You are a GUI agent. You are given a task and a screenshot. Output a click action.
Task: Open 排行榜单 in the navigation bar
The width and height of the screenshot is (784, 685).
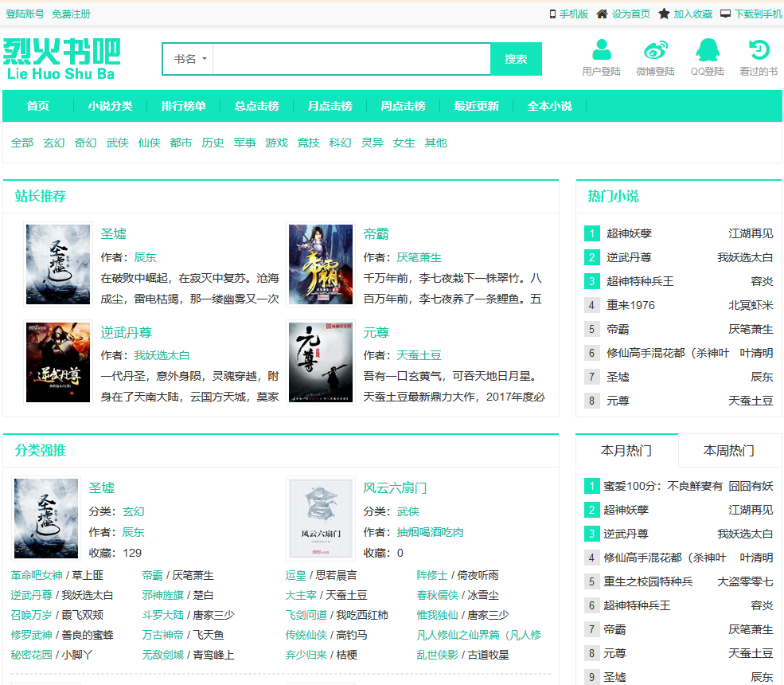[x=184, y=106]
